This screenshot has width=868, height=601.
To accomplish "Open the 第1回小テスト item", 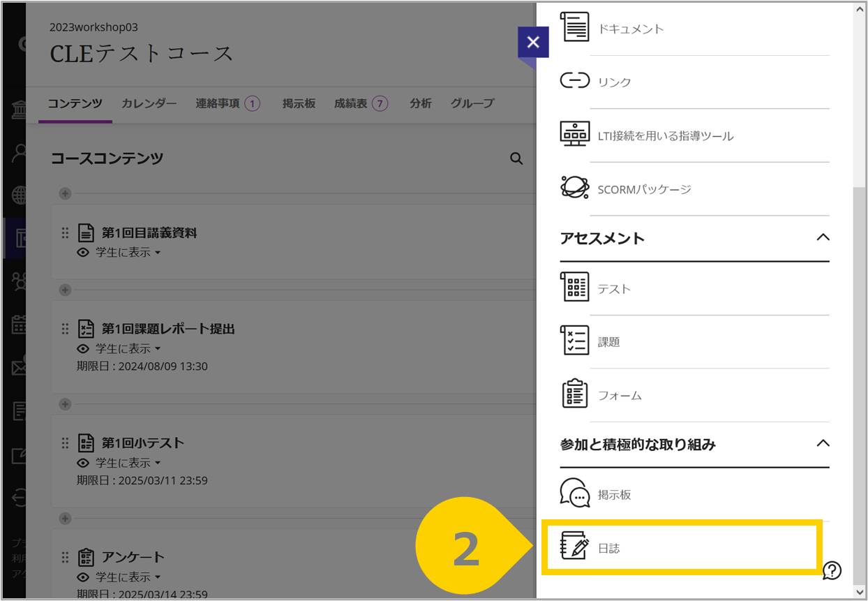I will coord(143,443).
